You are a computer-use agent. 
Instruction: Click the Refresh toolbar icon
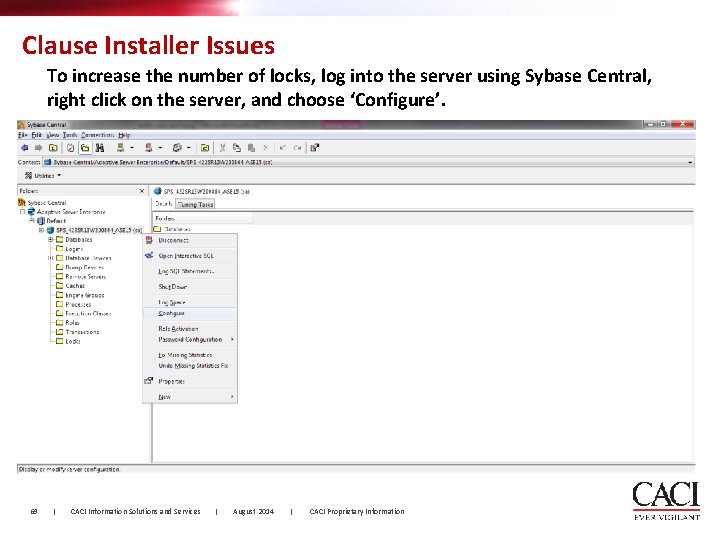click(70, 148)
